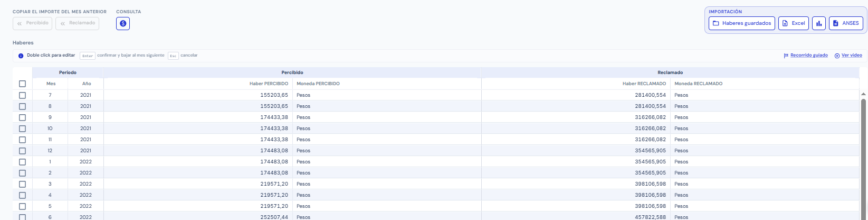Check the row for month 8 of 2021
Image resolution: width=868 pixels, height=220 pixels.
tap(22, 106)
